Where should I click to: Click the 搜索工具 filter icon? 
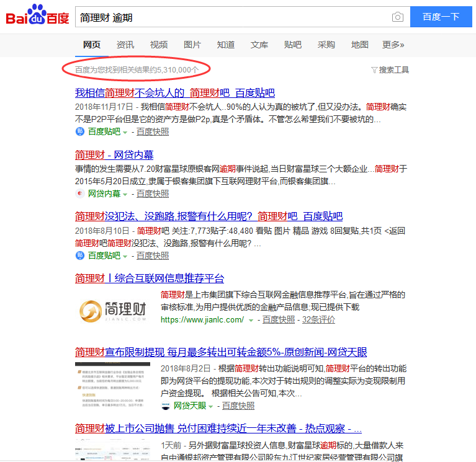tap(374, 70)
